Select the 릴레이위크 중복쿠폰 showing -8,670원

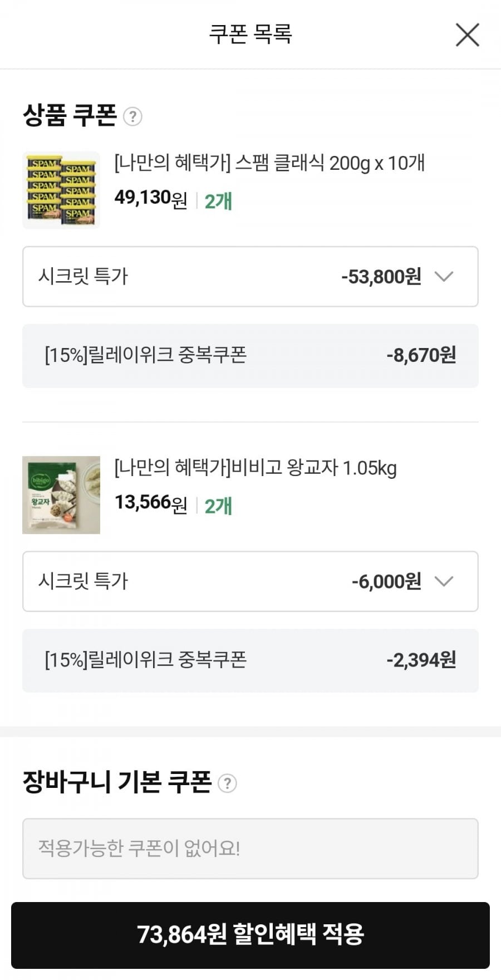[250, 356]
